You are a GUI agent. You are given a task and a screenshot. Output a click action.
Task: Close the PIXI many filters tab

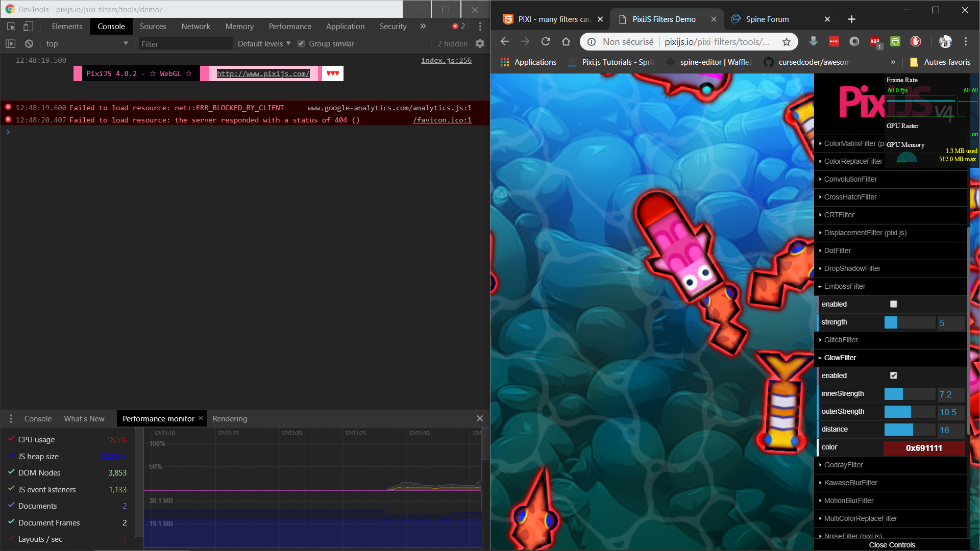click(600, 19)
